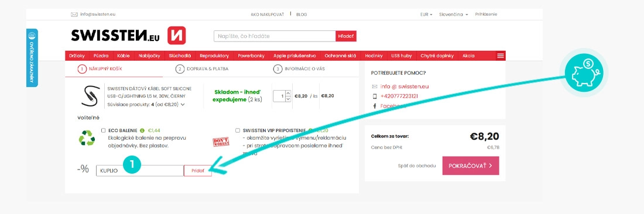Click the Pridať coupon button
The height and width of the screenshot is (214, 644).
198,171
